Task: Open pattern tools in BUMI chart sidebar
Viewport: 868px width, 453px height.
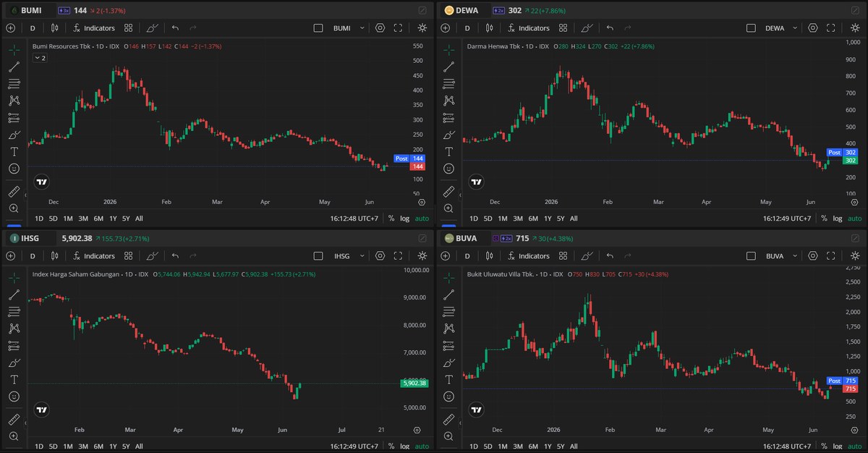Action: tap(14, 101)
